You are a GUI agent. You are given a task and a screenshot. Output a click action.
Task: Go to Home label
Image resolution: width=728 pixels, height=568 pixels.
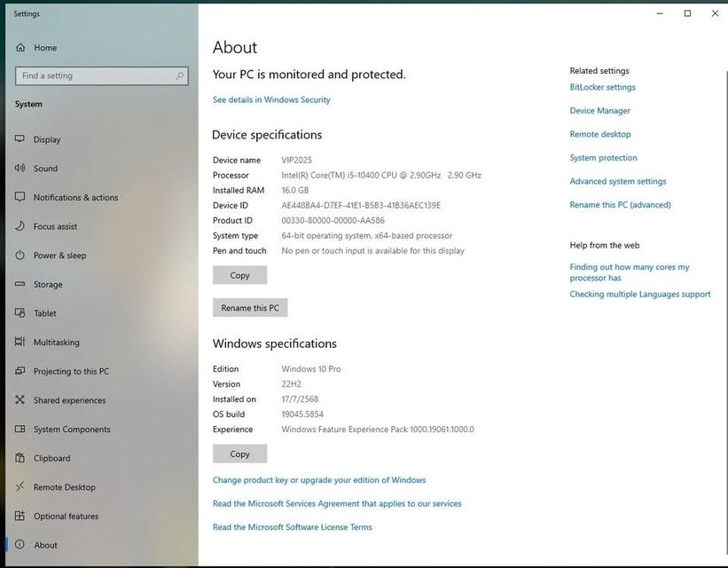[45, 48]
